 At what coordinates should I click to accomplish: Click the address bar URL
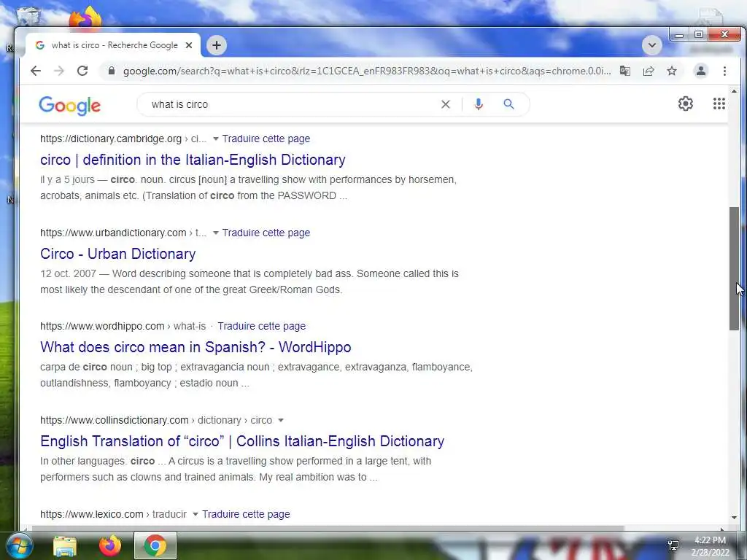point(367,71)
